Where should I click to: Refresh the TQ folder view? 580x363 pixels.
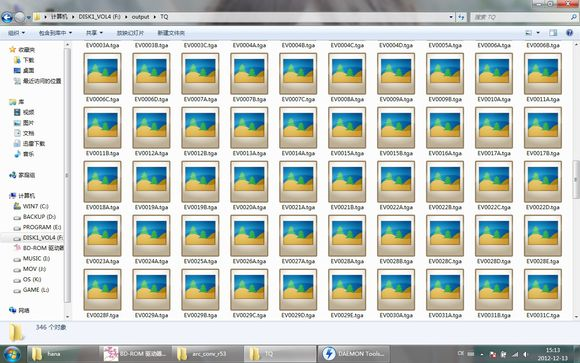pos(461,17)
